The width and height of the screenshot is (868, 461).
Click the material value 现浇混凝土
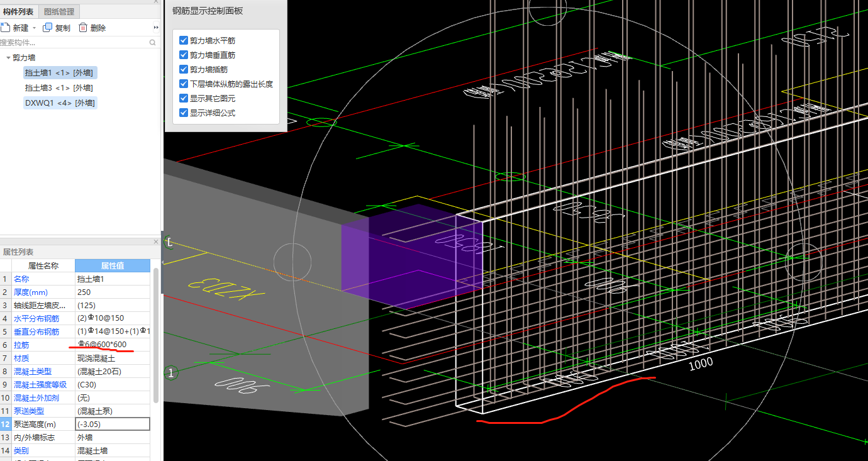pos(113,358)
